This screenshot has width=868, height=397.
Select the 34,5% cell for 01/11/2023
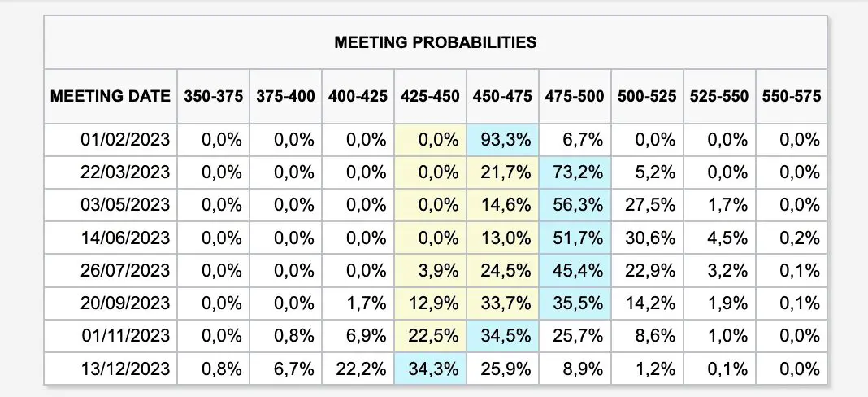pos(502,336)
